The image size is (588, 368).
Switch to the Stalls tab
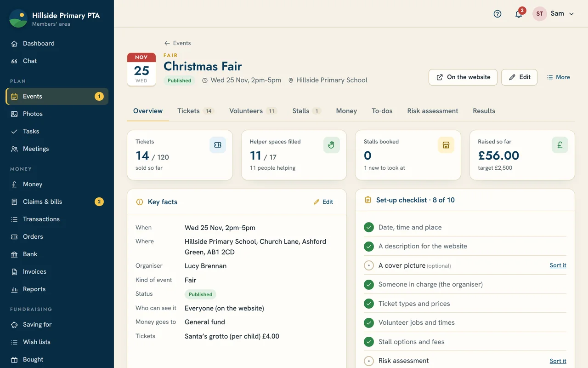pyautogui.click(x=306, y=111)
